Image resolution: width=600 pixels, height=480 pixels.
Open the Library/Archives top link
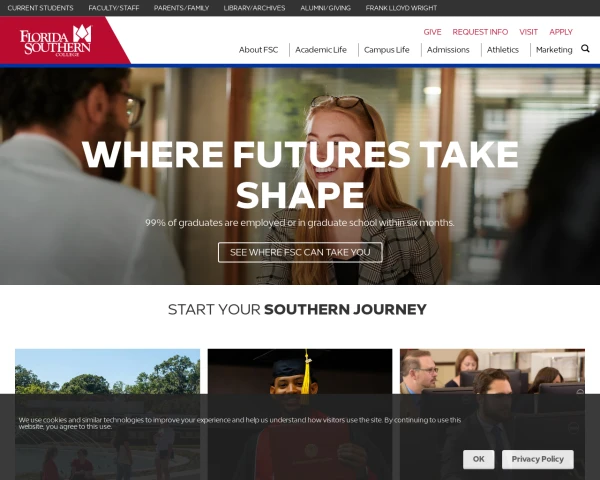coord(254,8)
